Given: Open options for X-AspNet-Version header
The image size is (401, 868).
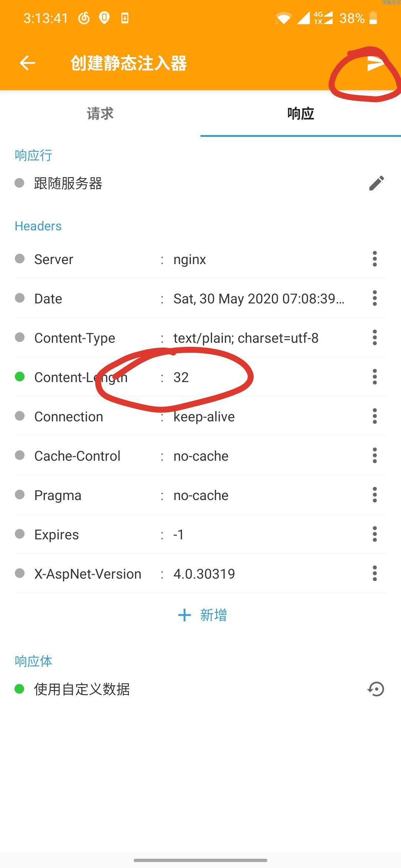Looking at the screenshot, I should tap(375, 573).
